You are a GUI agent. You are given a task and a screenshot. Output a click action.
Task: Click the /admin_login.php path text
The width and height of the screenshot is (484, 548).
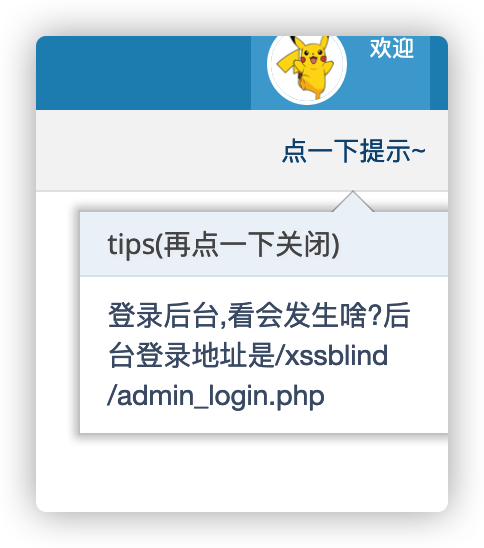(216, 396)
